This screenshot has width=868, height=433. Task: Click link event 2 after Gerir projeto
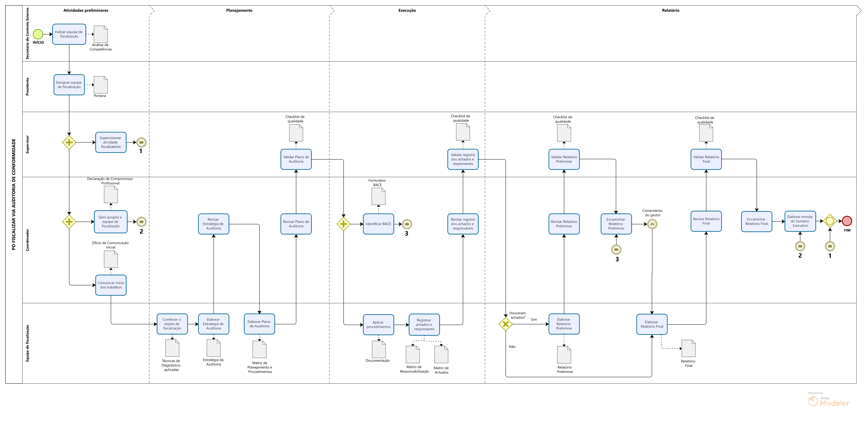click(141, 222)
